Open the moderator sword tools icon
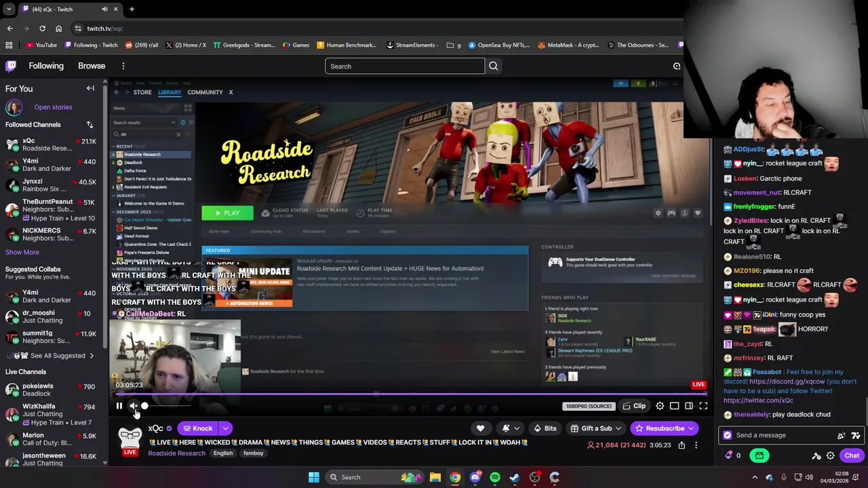This screenshot has width=868, height=488. pos(816,455)
